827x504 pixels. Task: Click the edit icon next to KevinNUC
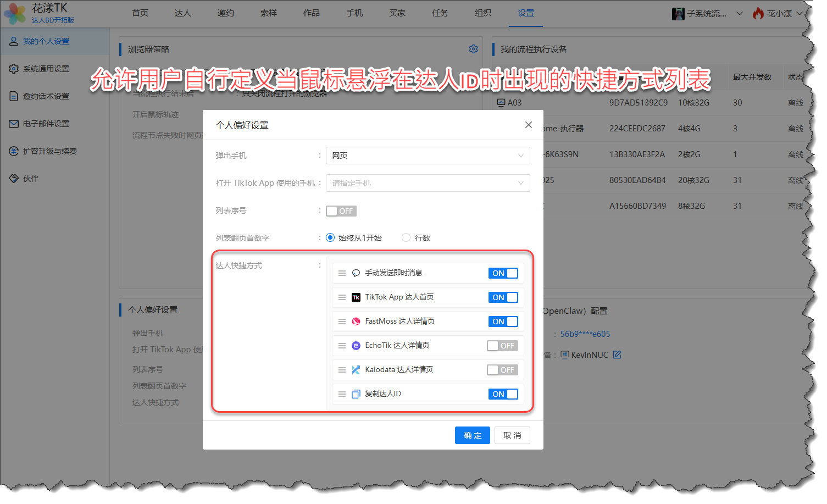pos(617,355)
